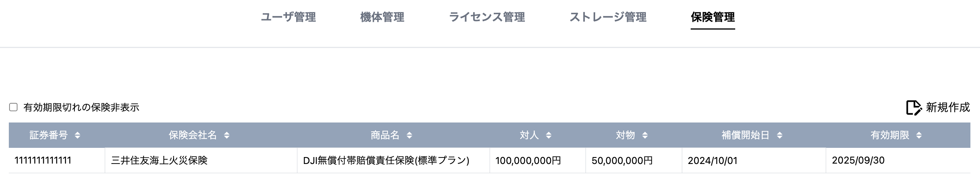This screenshot has width=980, height=192.
Task: Select policy number 1111111111111 cell
Action: click(x=43, y=161)
